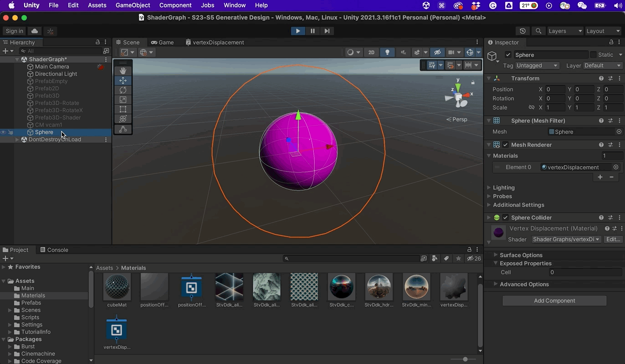
Task: Open the Tag Untagged dropdown
Action: [537, 66]
